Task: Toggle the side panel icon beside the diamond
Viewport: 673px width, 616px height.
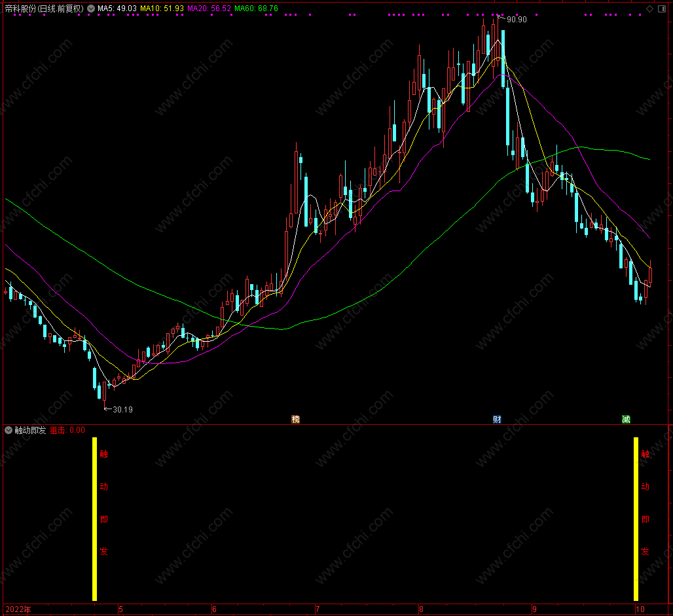Action: 662,9
